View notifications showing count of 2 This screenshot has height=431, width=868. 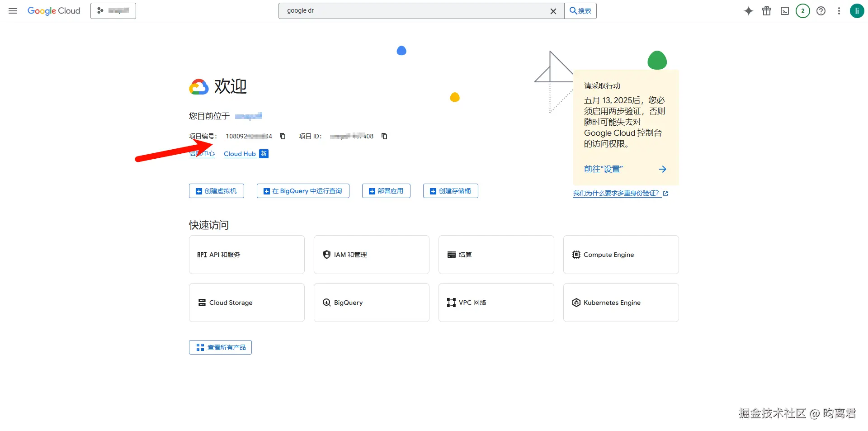pyautogui.click(x=803, y=11)
